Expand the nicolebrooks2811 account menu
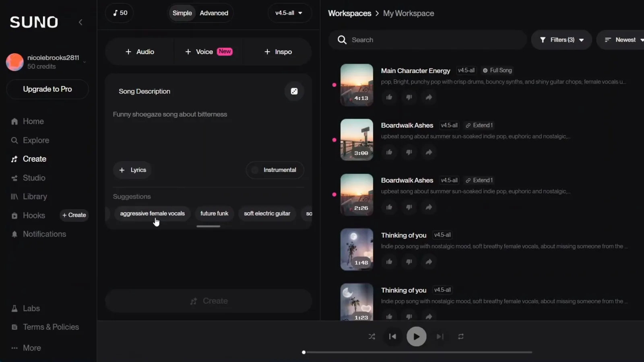The height and width of the screenshot is (362, 644). pos(47,62)
